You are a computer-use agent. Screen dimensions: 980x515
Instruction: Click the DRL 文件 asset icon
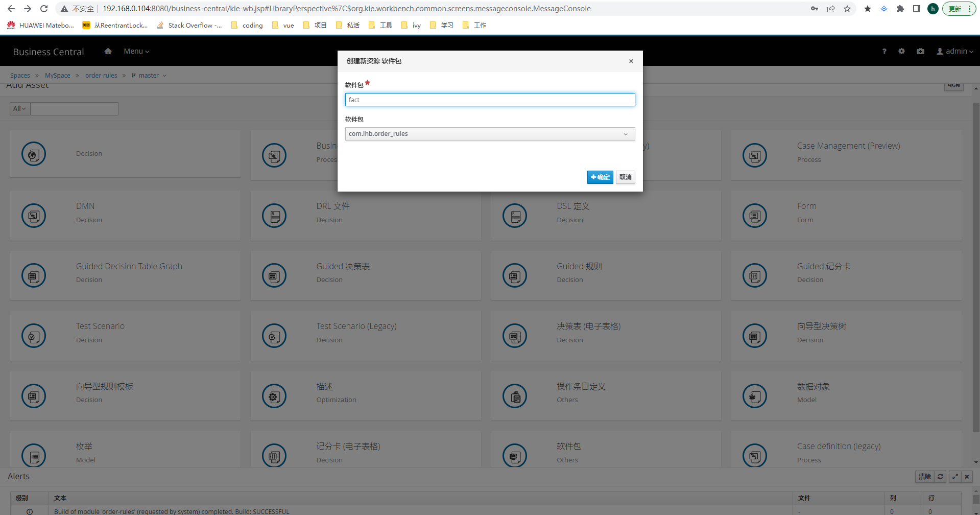(274, 216)
